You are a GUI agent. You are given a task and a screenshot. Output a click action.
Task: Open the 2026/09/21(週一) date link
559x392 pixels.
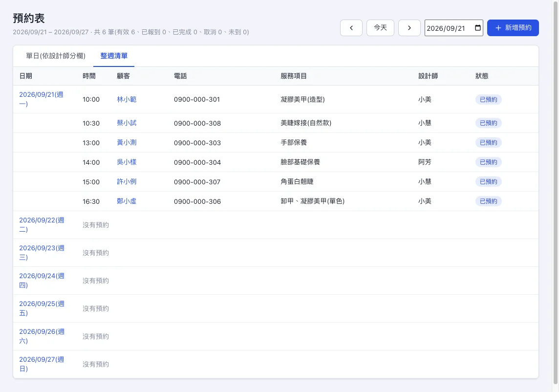click(x=41, y=99)
